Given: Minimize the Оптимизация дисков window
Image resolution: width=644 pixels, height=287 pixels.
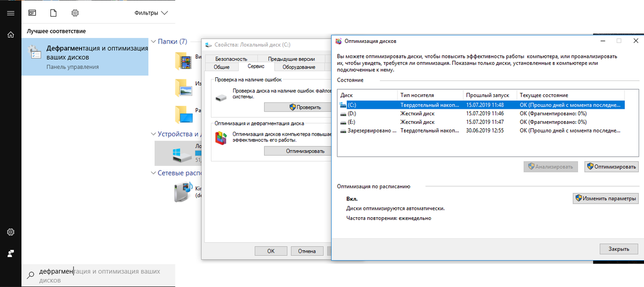Looking at the screenshot, I should (602, 41).
